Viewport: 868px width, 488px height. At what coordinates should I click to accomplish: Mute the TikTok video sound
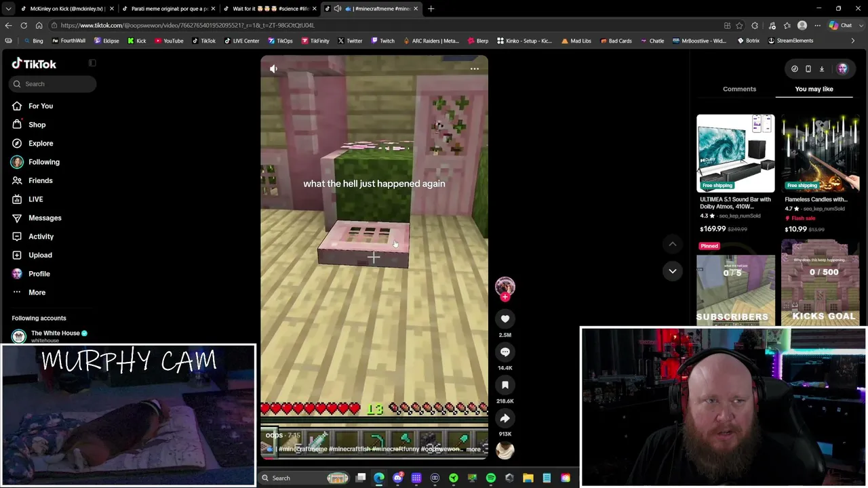point(273,68)
